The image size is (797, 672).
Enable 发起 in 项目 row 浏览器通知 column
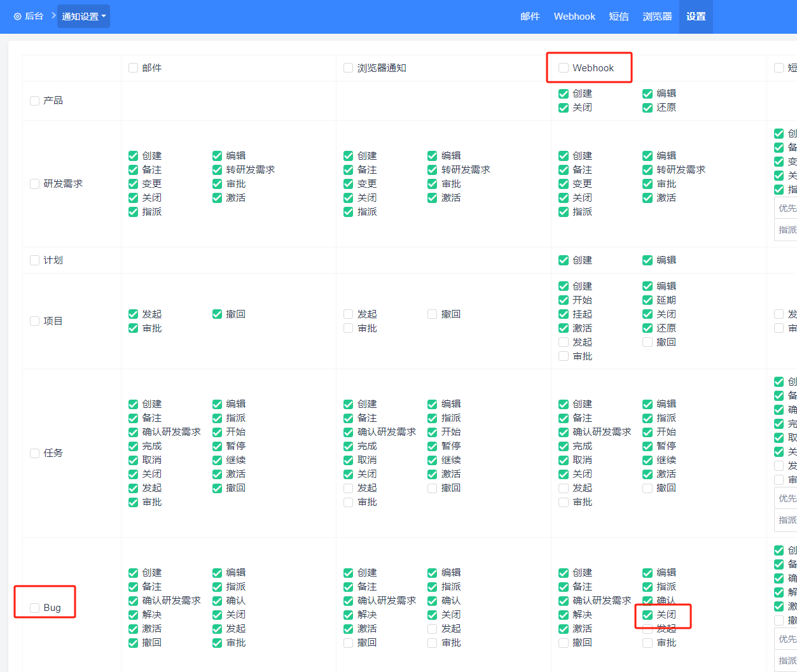pos(349,314)
